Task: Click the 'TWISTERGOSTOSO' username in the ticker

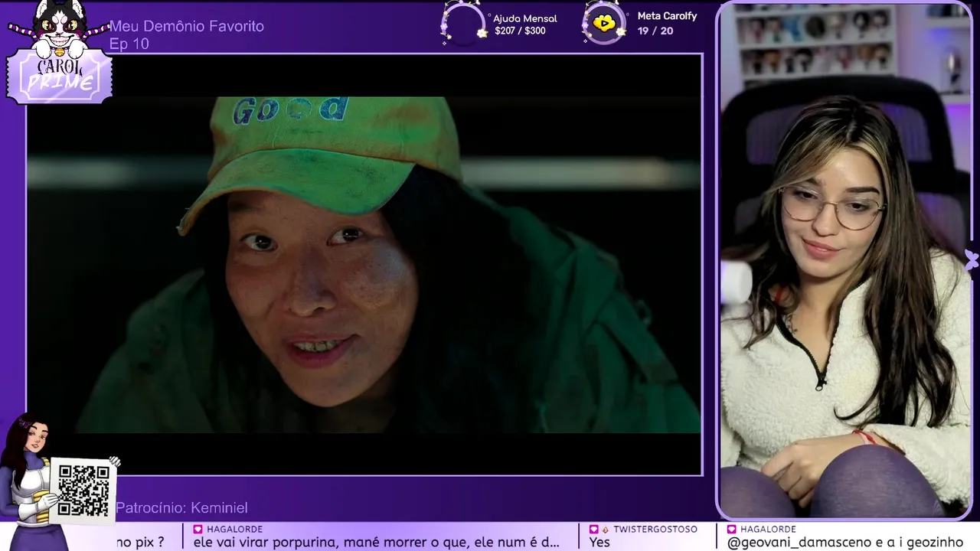Action: click(x=655, y=530)
